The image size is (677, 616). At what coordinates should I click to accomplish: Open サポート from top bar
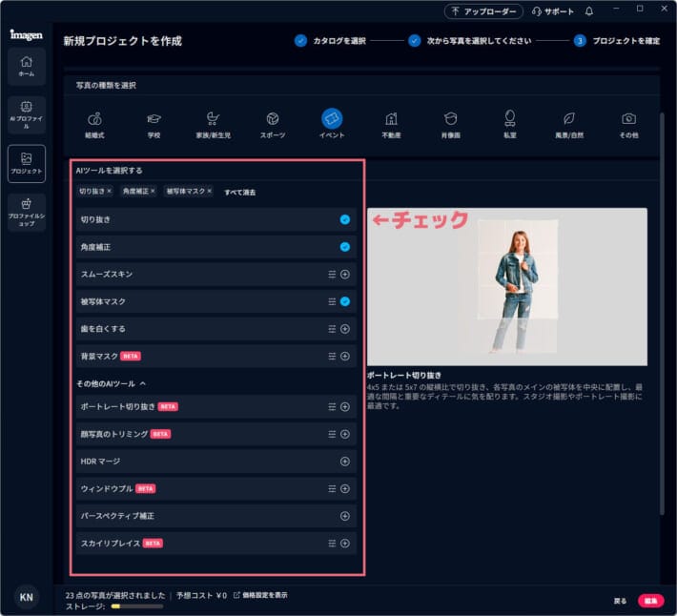(553, 11)
